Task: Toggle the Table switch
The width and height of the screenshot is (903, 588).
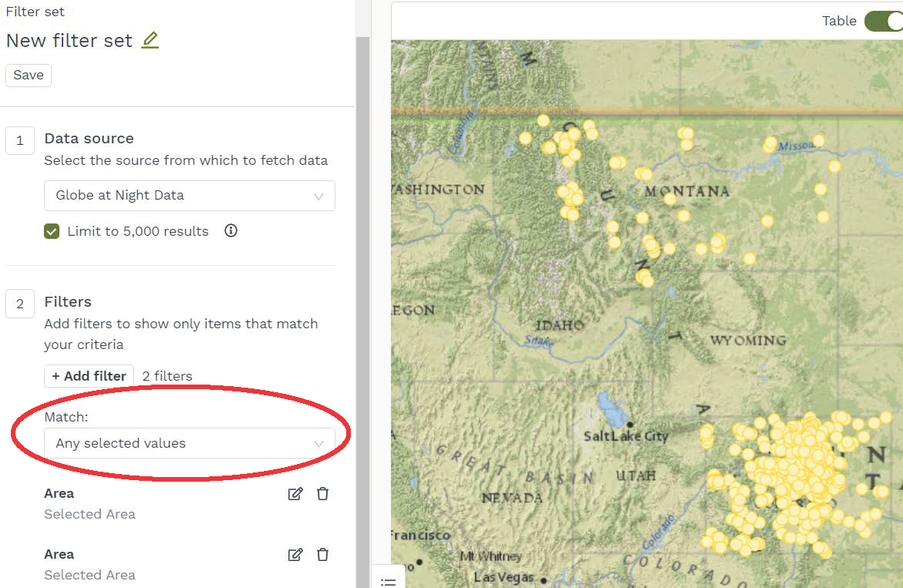Action: pyautogui.click(x=884, y=21)
